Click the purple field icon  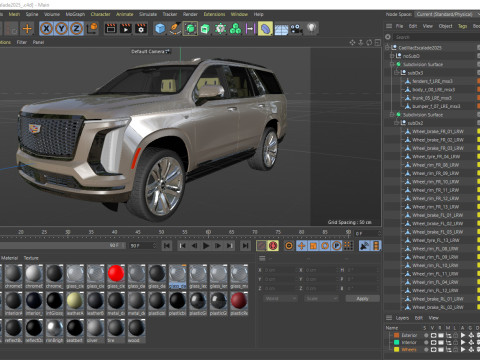(x=250, y=29)
